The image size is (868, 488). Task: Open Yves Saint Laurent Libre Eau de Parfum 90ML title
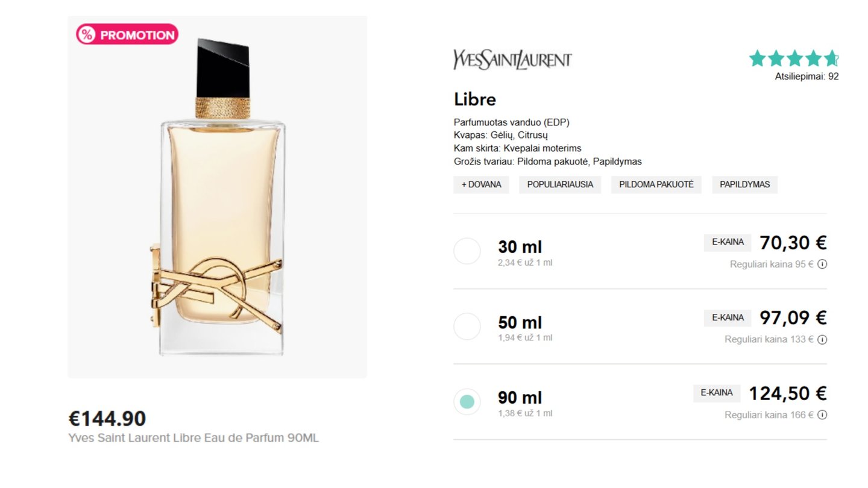point(193,438)
